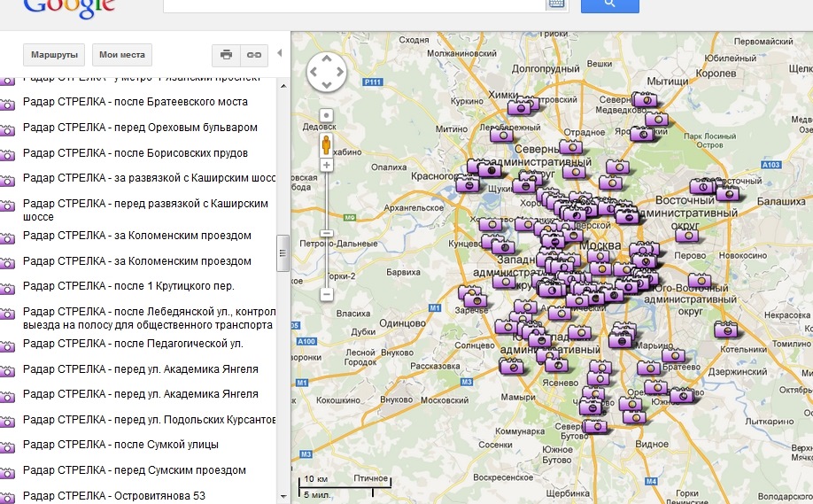Image resolution: width=813 pixels, height=504 pixels.
Task: Click the link chain icon
Action: click(x=254, y=55)
